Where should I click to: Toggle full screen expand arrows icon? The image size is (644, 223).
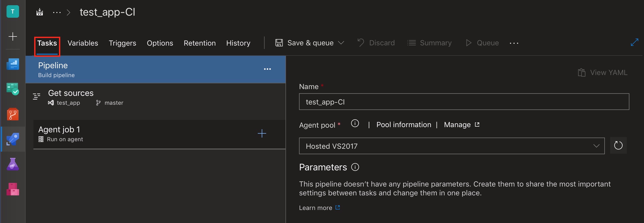click(634, 42)
